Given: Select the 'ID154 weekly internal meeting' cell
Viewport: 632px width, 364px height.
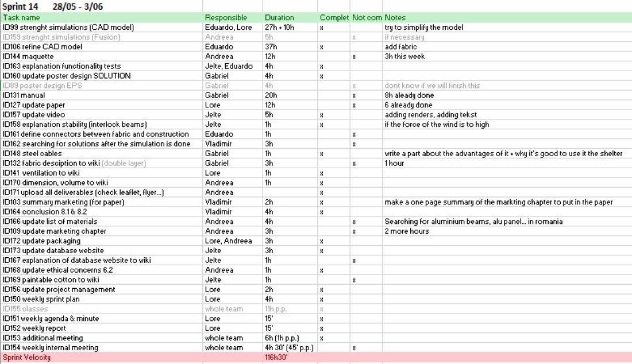Looking at the screenshot, I should [x=51, y=348].
